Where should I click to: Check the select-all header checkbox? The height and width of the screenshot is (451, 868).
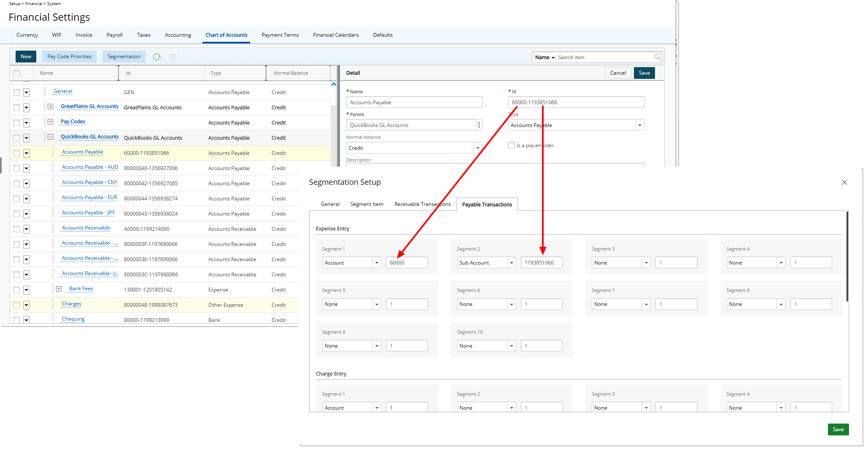point(16,73)
